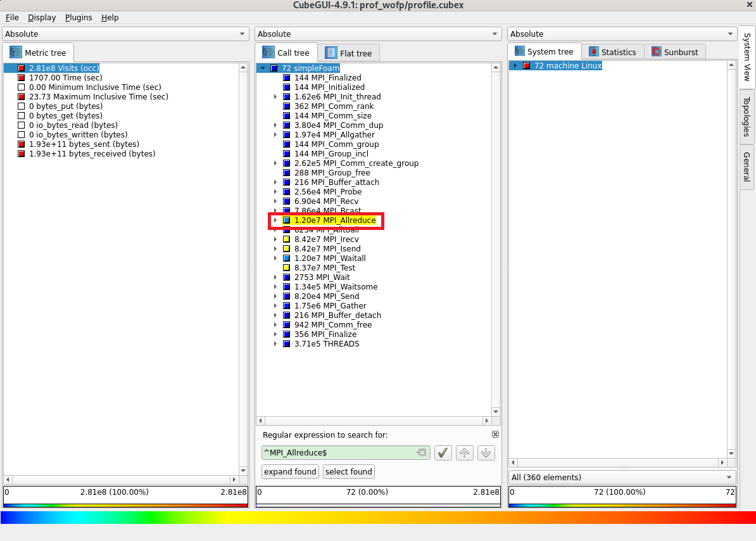Expand the MPI_Allreduce tree node
This screenshot has height=541, width=756.
click(275, 220)
